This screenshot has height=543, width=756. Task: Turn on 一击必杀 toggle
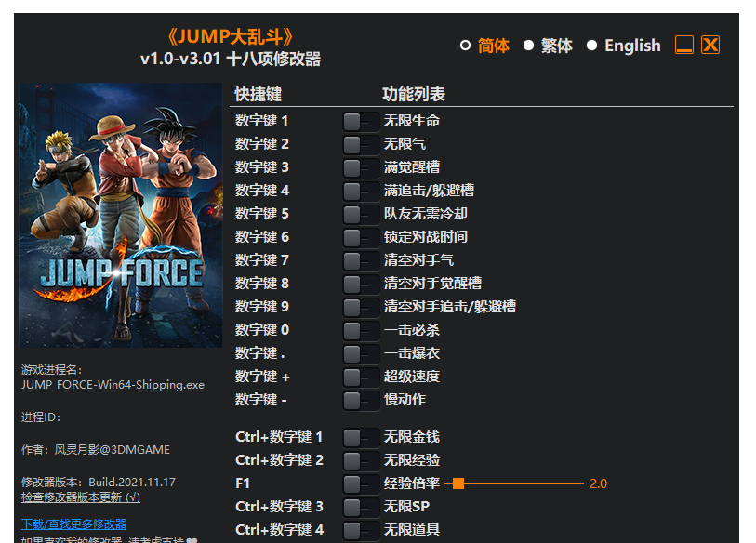[x=361, y=330]
